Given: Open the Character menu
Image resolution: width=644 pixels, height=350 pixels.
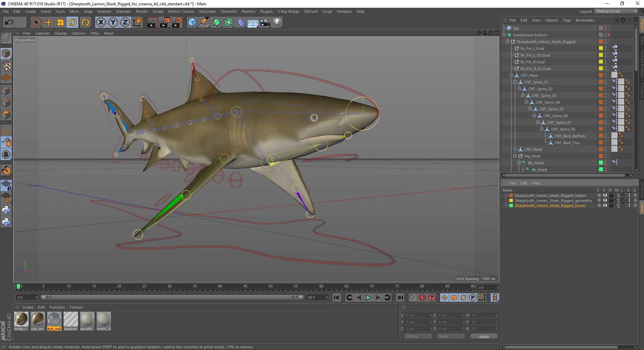Looking at the screenshot, I should click(228, 11).
